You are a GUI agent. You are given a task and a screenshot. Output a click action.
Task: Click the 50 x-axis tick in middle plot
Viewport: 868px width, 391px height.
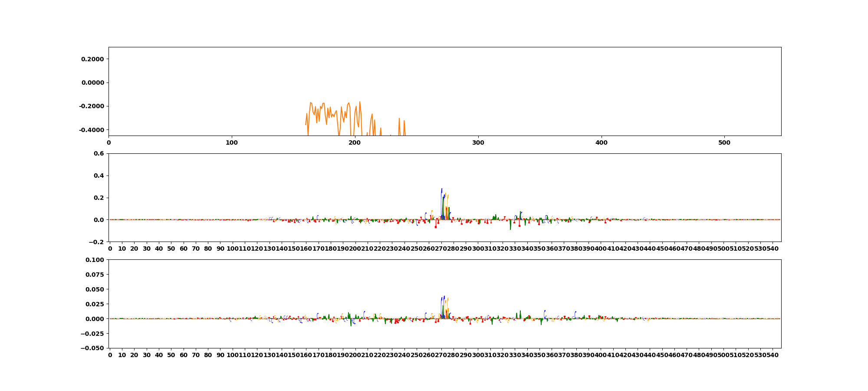171,249
